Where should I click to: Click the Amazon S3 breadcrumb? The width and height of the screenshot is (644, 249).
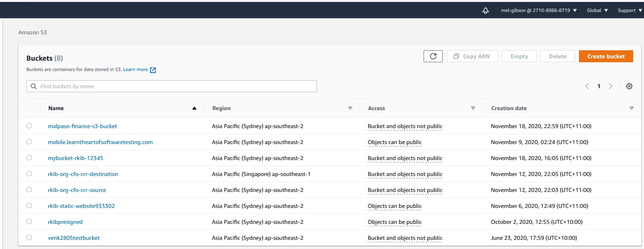(x=32, y=32)
